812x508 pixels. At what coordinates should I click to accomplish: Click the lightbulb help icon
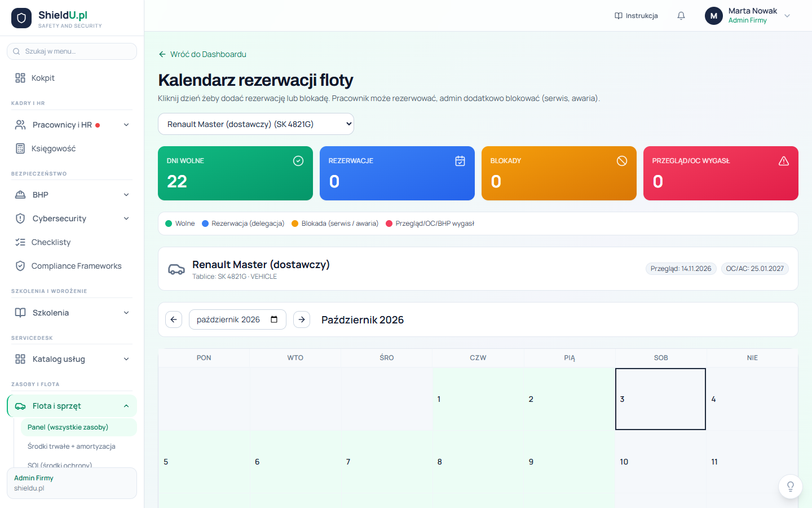[x=791, y=487]
